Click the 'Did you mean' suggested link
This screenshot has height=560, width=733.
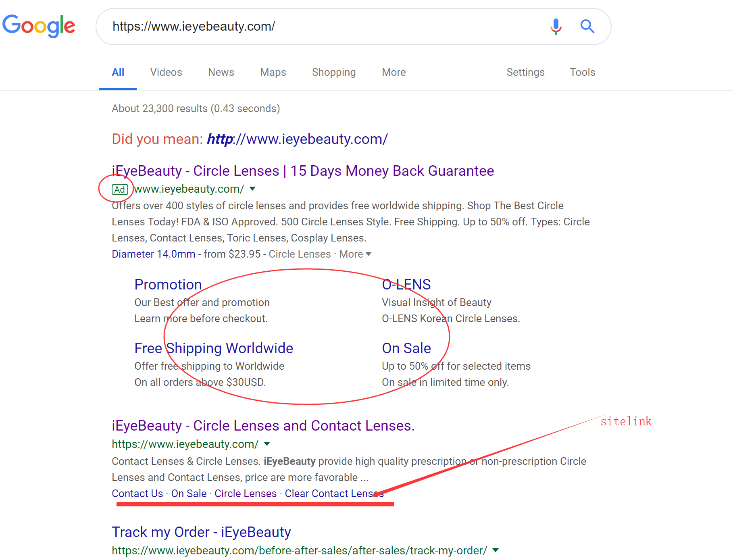pyautogui.click(x=297, y=139)
